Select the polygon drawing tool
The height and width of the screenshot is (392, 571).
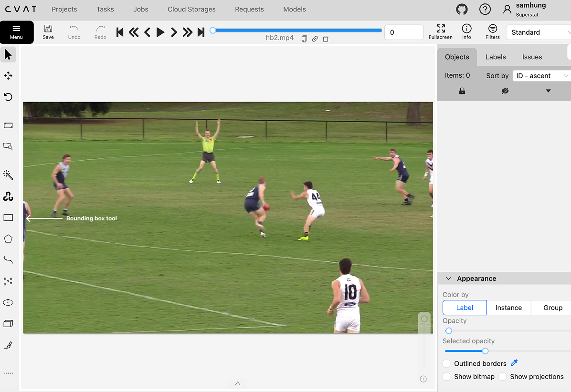[8, 238]
